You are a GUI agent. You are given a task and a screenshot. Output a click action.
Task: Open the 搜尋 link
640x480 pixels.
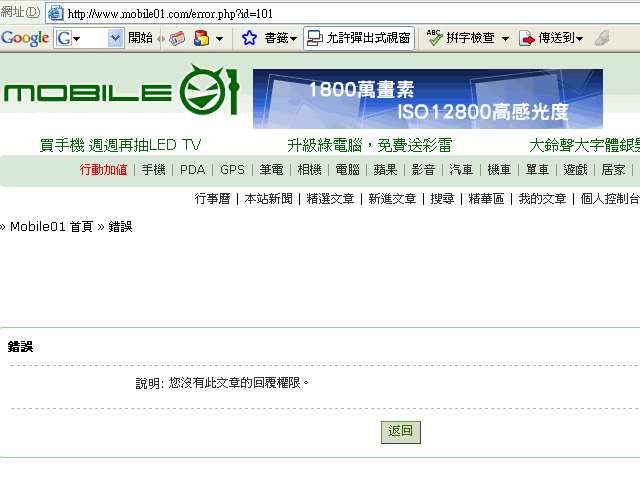pos(442,199)
